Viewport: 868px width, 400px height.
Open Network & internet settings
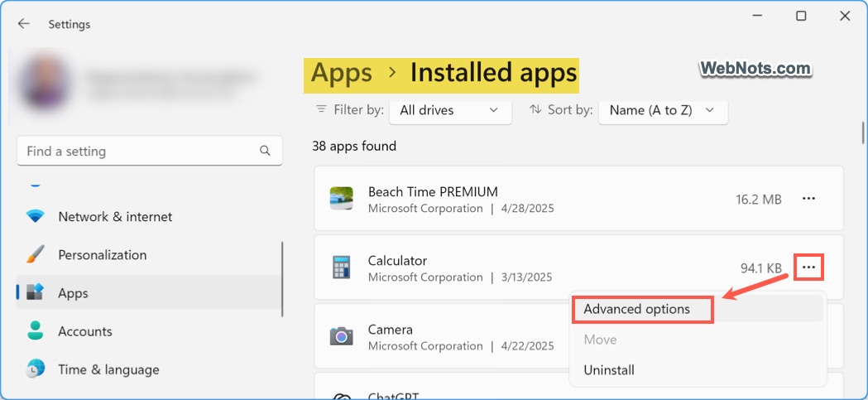(150, 217)
